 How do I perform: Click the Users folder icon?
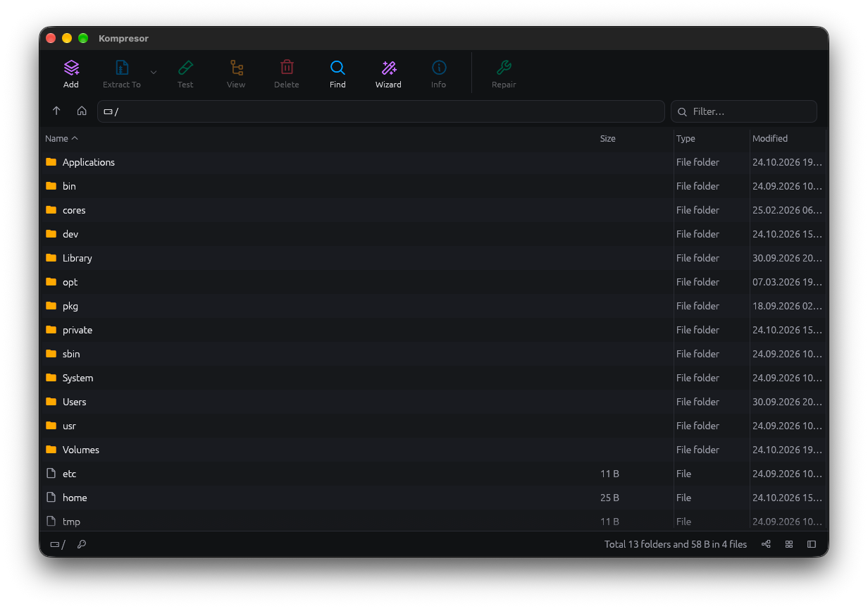coord(51,401)
